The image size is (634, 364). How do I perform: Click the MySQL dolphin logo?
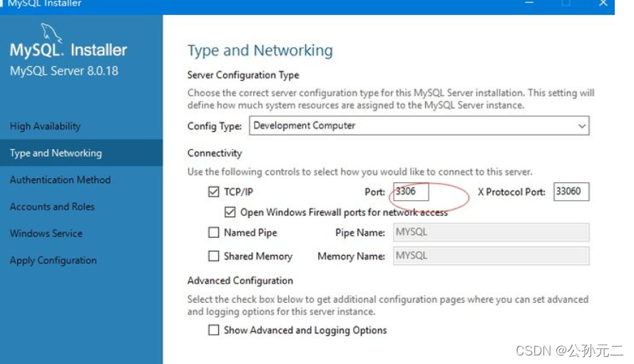click(51, 32)
